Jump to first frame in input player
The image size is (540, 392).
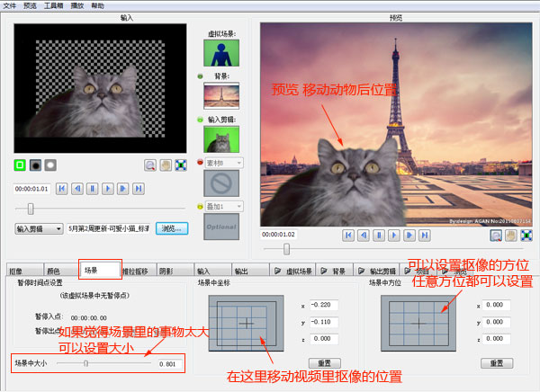[61, 189]
